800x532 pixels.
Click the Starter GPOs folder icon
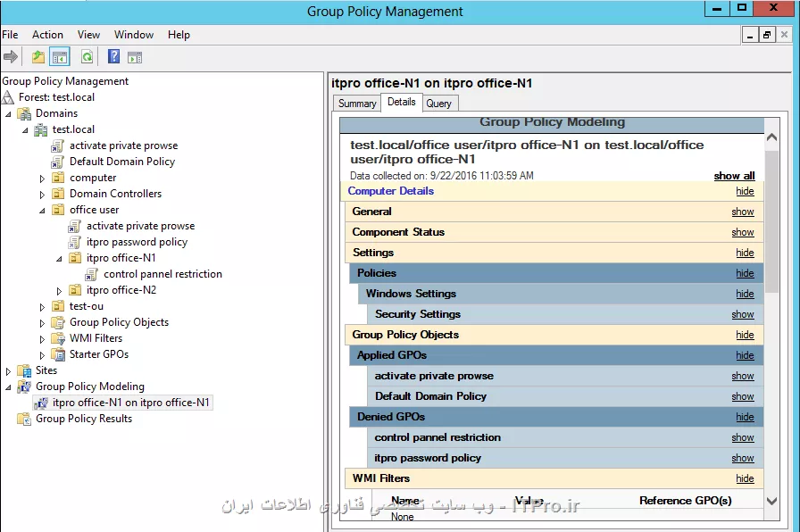click(x=58, y=354)
